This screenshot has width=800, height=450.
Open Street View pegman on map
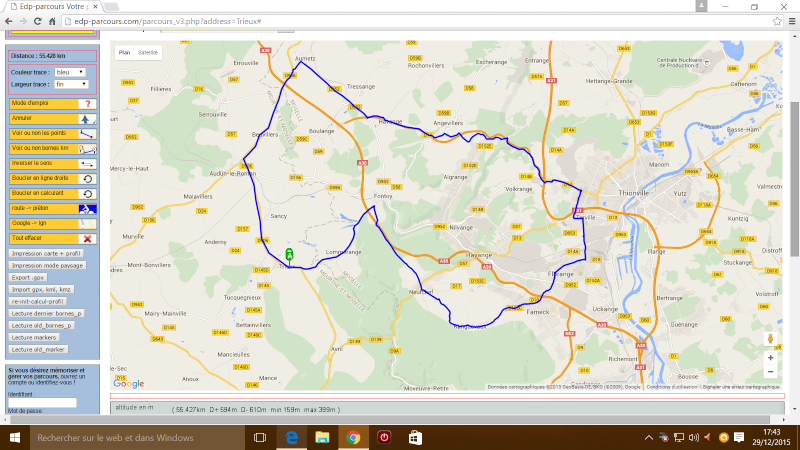pos(770,338)
